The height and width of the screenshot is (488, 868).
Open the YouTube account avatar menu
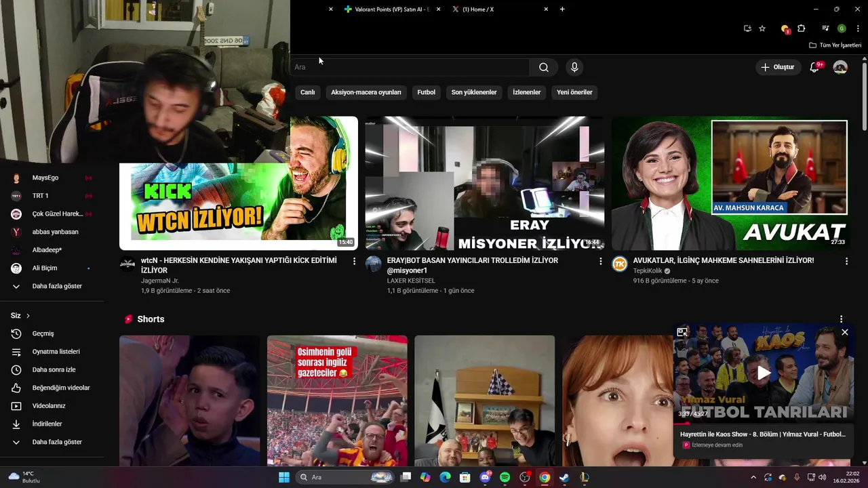point(840,67)
